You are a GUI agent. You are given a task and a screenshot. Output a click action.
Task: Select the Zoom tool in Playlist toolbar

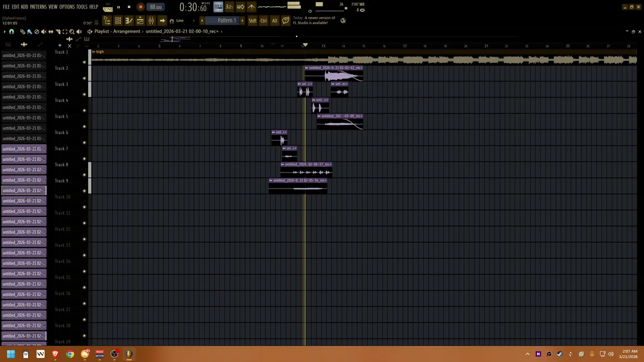pyautogui.click(x=71, y=32)
